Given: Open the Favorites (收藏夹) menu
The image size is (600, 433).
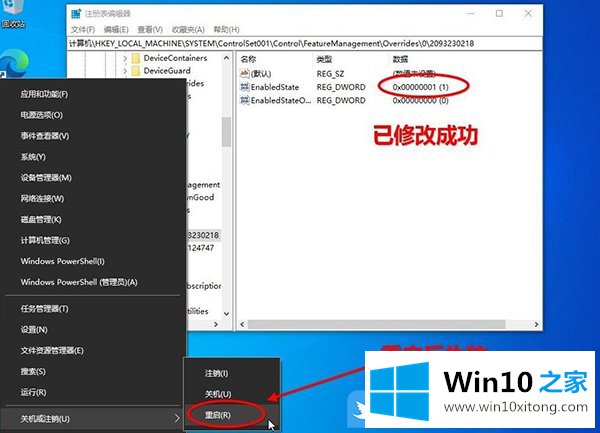Looking at the screenshot, I should click(x=188, y=29).
